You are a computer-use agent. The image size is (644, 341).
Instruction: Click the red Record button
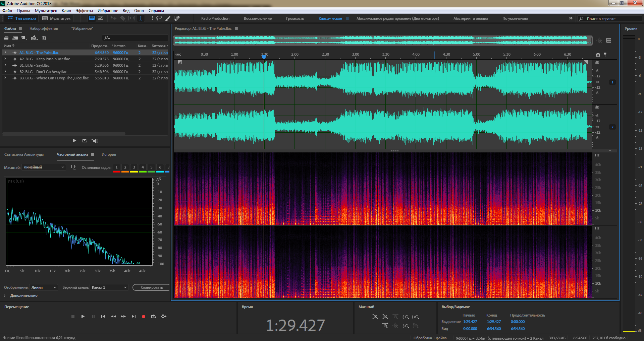click(x=144, y=316)
